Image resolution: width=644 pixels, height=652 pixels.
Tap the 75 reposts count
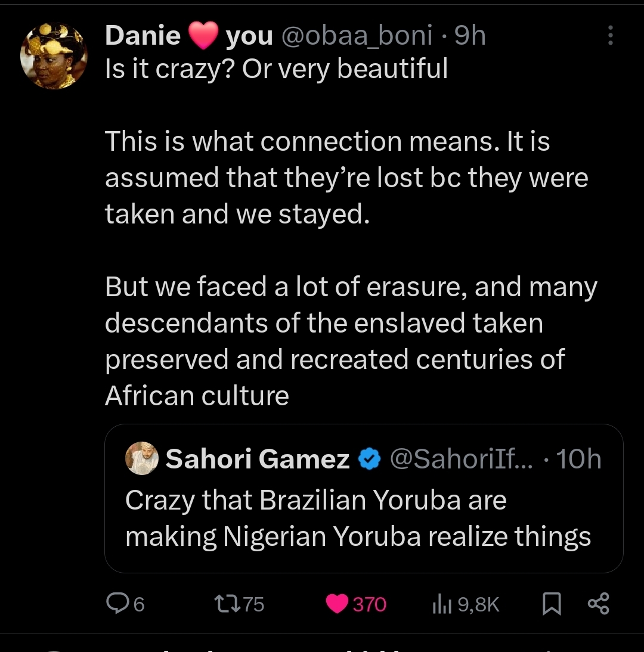(253, 605)
